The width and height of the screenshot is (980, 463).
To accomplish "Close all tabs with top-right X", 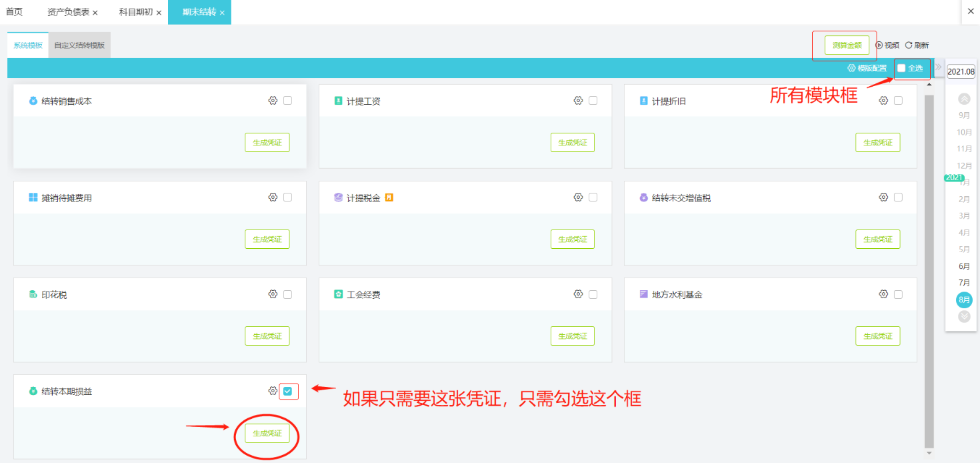I will pos(969,12).
